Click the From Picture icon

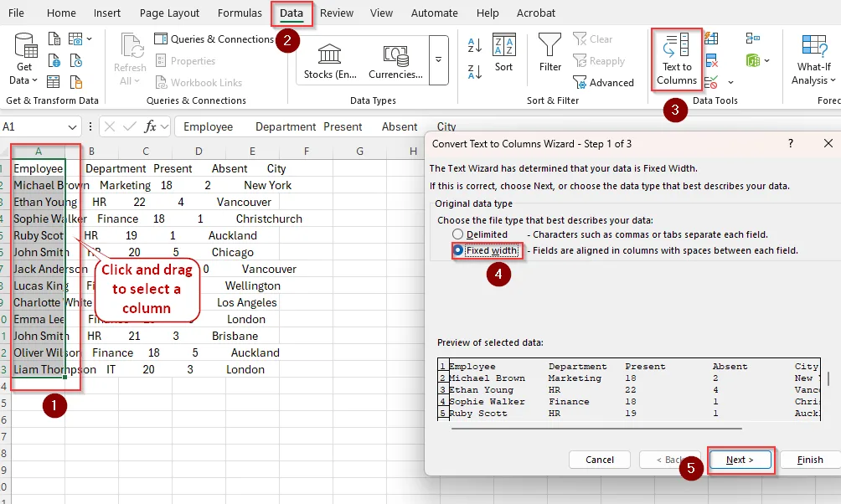click(75, 39)
